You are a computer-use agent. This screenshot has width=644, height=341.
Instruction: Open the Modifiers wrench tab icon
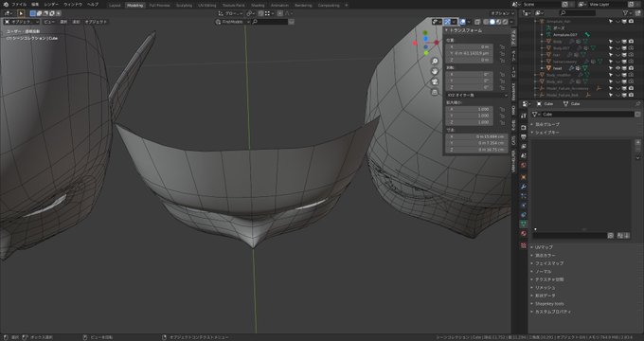pyautogui.click(x=523, y=187)
